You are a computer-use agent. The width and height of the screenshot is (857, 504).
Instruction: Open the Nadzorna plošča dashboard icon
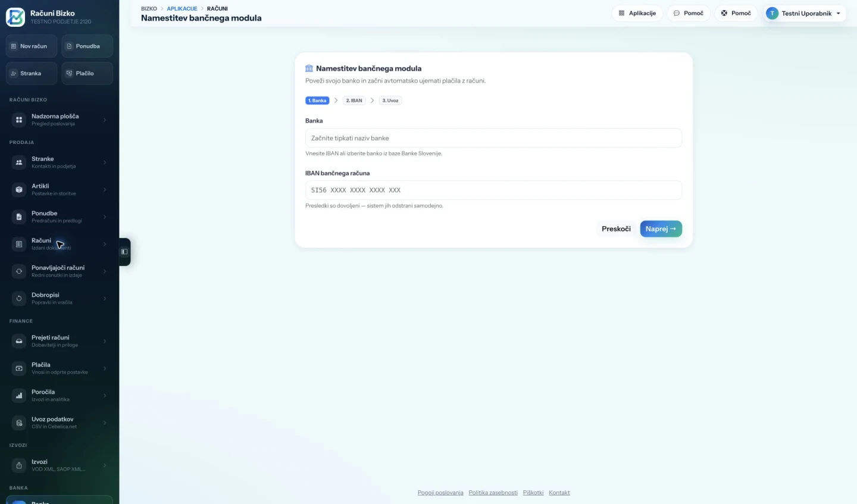(19, 120)
